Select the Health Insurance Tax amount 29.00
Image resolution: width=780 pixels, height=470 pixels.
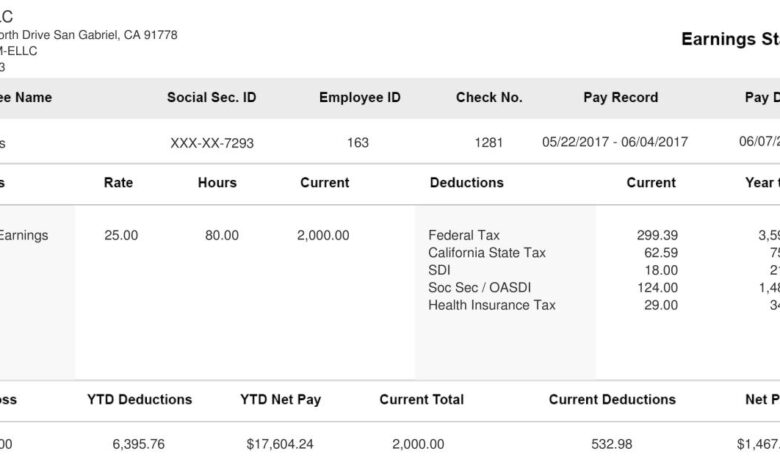(x=660, y=305)
